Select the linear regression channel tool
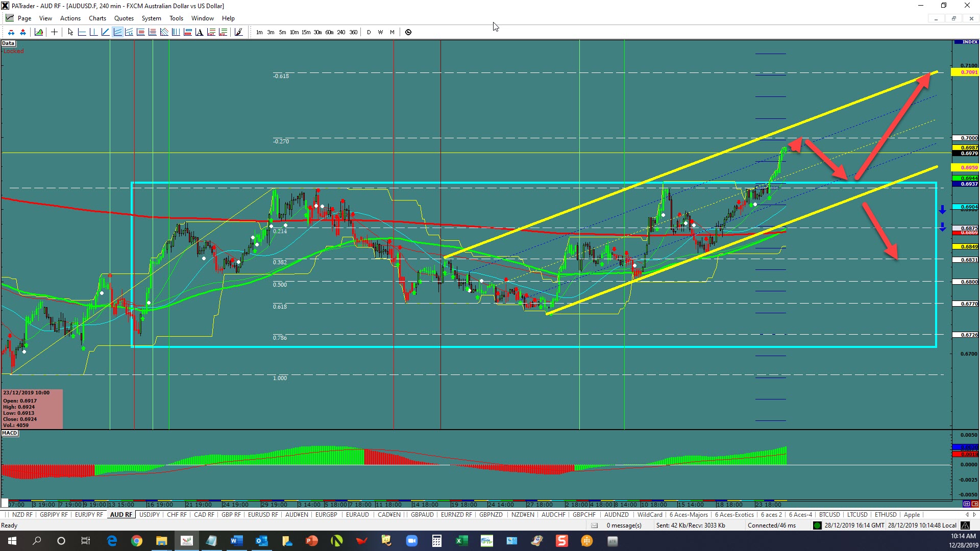Screen dimensions: 980x551 [129, 32]
